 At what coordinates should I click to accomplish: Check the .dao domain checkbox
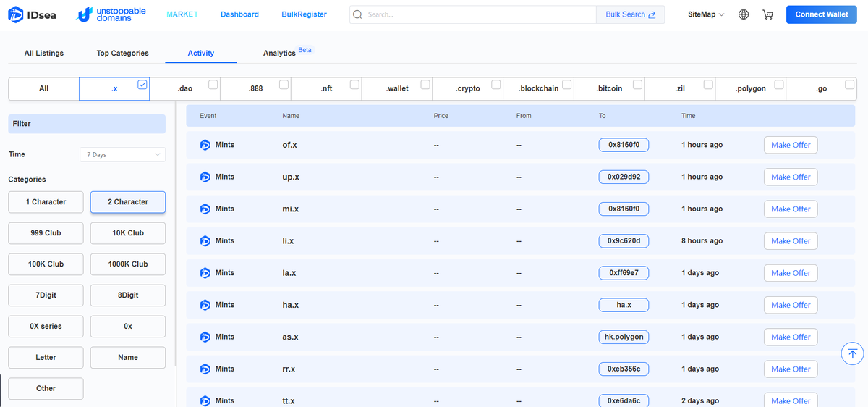[x=213, y=85]
